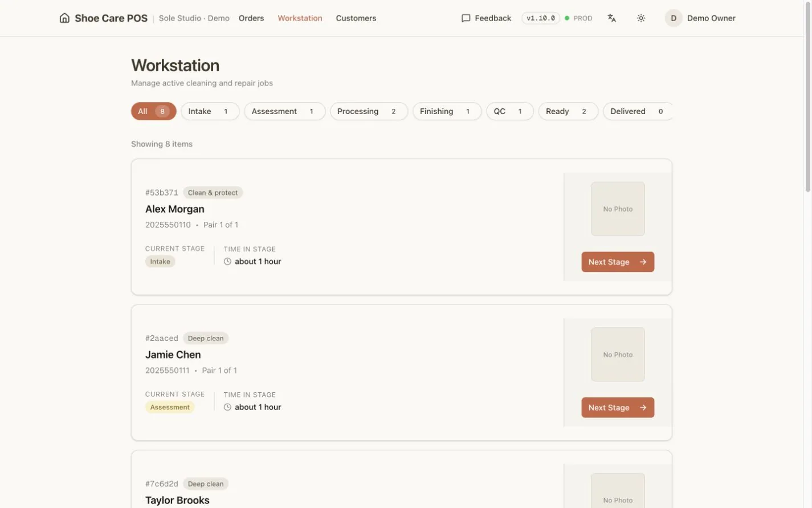
Task: Click the Taylor Brooks customer name
Action: (177, 500)
